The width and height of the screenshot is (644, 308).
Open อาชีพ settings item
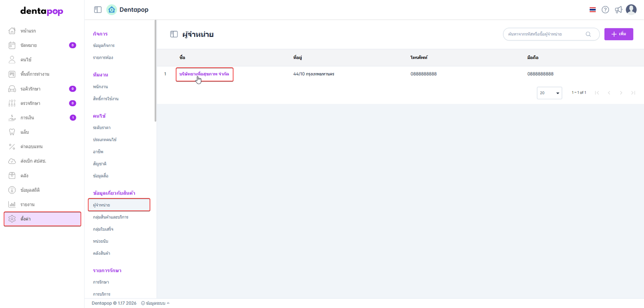pyautogui.click(x=97, y=152)
